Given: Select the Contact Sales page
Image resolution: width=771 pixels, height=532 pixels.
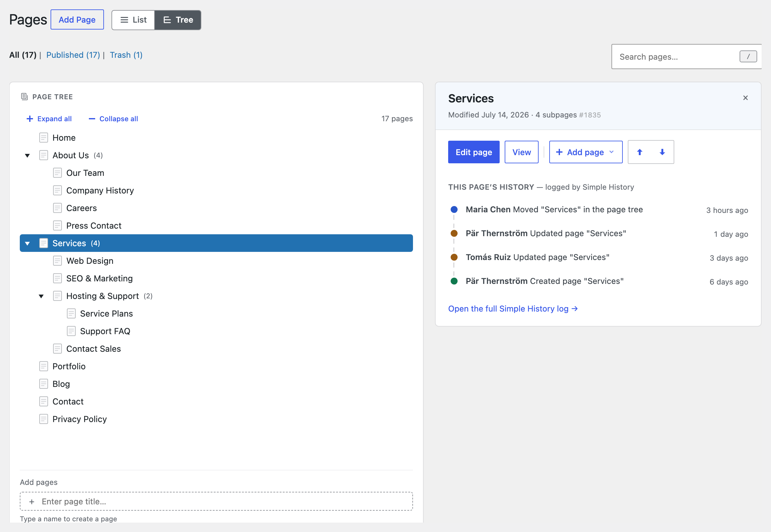Looking at the screenshot, I should pos(216,349).
